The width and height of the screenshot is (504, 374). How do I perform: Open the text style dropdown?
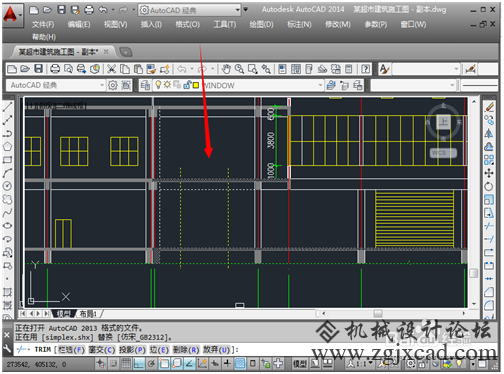(426, 69)
